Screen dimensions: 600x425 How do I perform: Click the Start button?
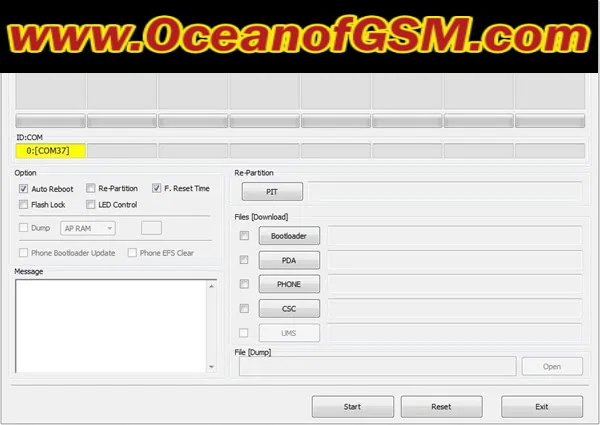tap(352, 407)
